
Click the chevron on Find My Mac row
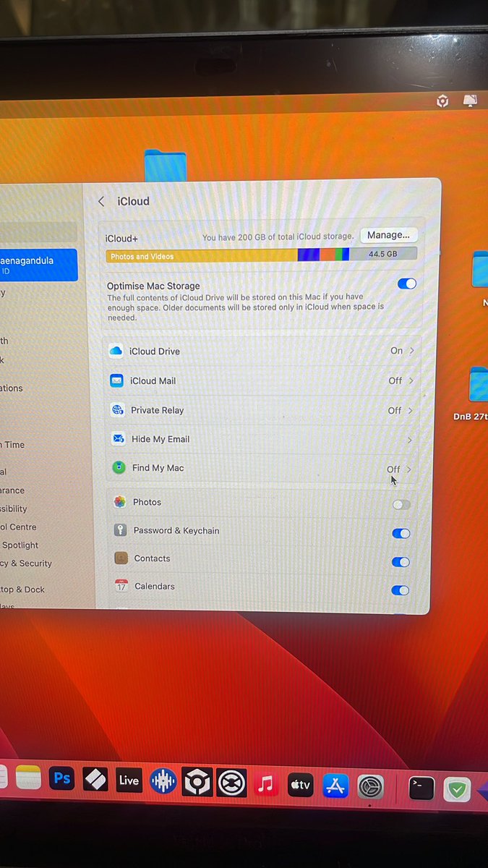[x=409, y=469]
